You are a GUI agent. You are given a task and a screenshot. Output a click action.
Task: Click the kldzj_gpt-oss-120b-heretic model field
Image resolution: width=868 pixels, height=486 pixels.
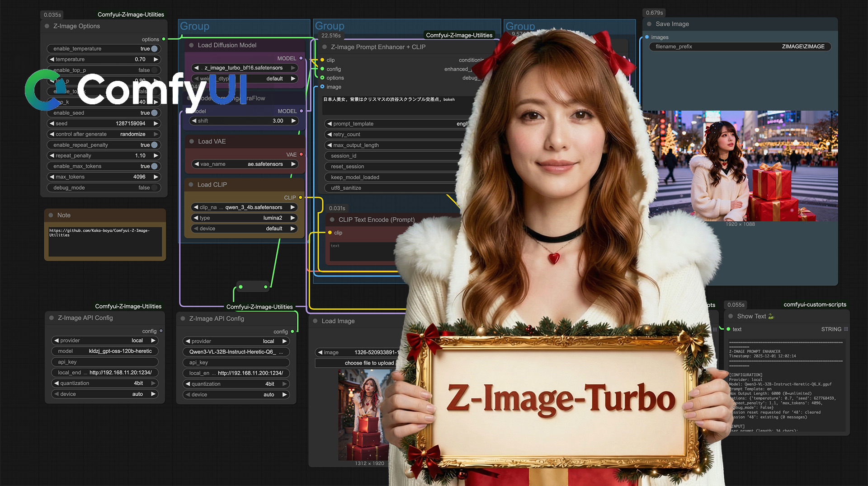click(105, 351)
